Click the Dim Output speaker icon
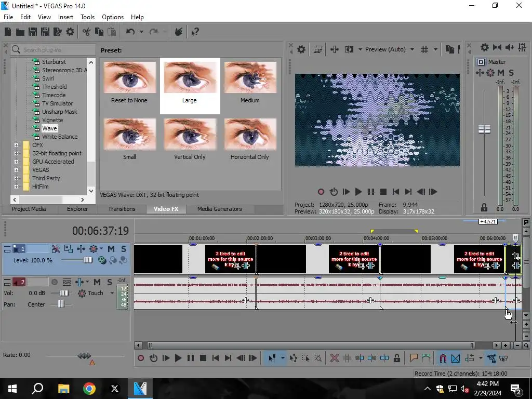 (509, 47)
